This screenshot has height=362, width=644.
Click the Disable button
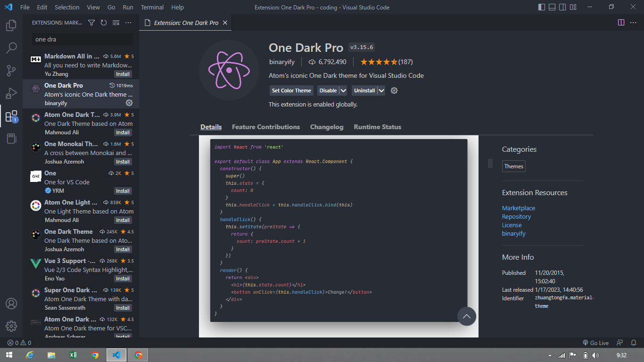coord(328,90)
